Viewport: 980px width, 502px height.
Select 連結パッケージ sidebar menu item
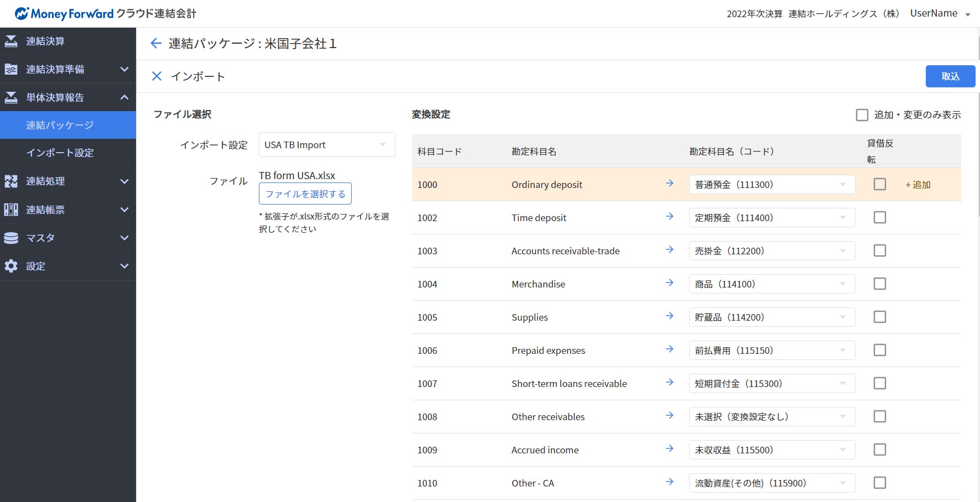(x=60, y=125)
